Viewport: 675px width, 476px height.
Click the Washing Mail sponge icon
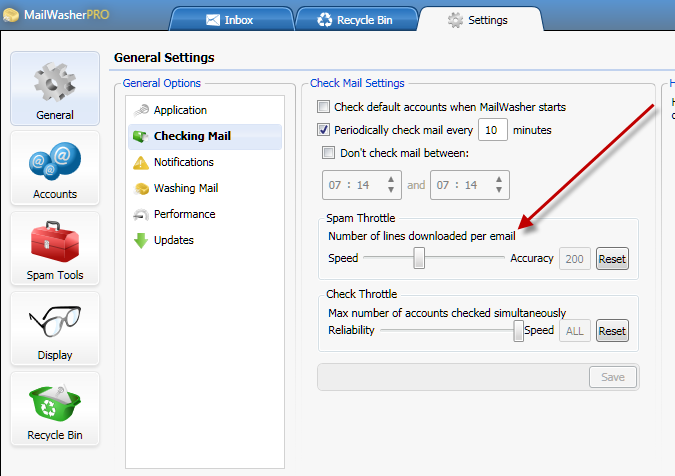(141, 189)
